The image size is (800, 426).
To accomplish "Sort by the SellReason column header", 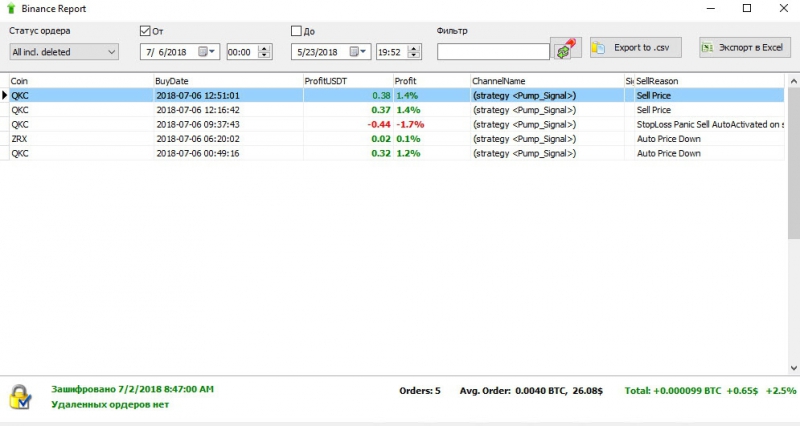I will coord(709,81).
